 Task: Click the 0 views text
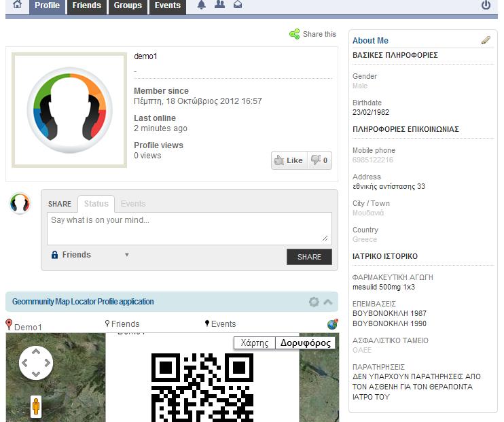147,156
